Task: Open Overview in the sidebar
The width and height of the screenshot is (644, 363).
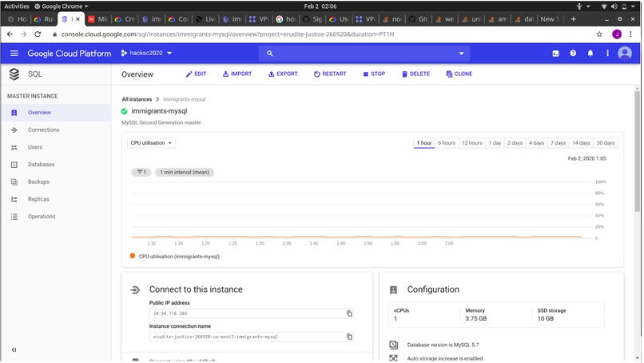Action: [x=56, y=113]
